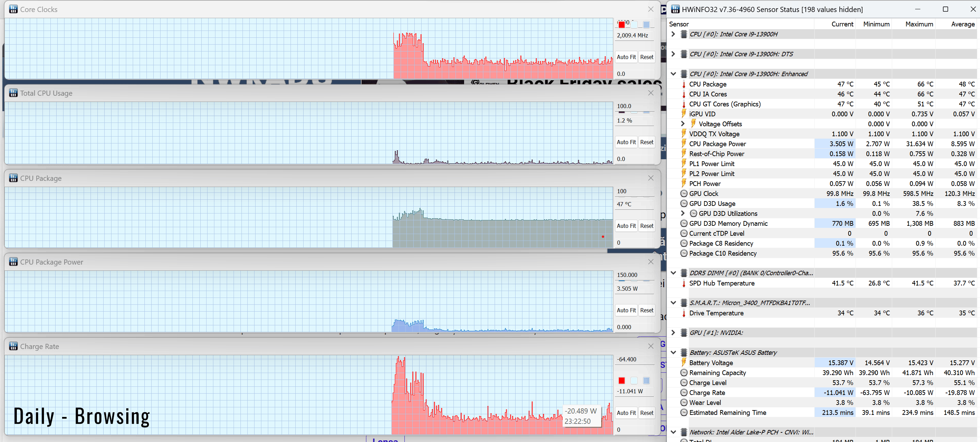Collapse the DDR5 DIMM [#0] group
The width and height of the screenshot is (980, 442).
point(673,273)
